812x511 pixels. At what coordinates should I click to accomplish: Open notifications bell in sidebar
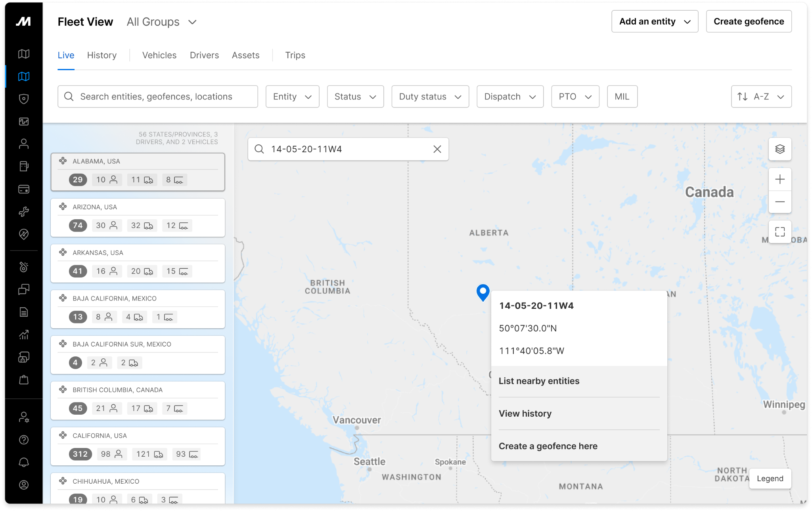[24, 462]
